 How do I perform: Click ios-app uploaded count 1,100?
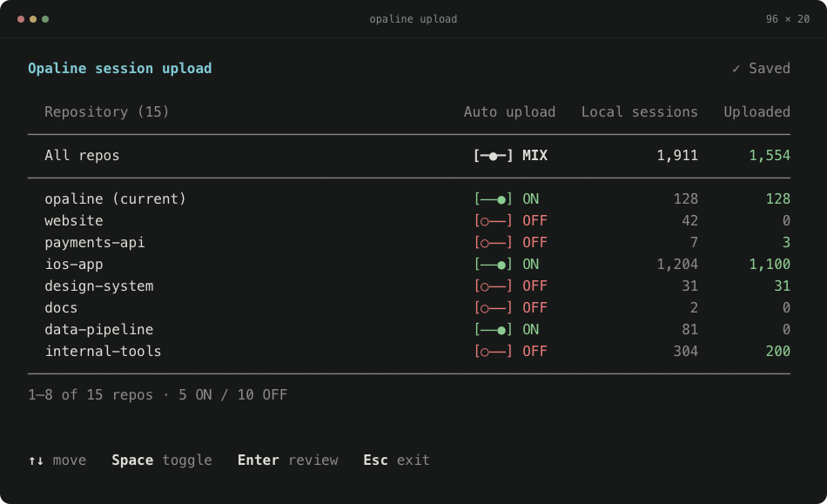tap(770, 264)
